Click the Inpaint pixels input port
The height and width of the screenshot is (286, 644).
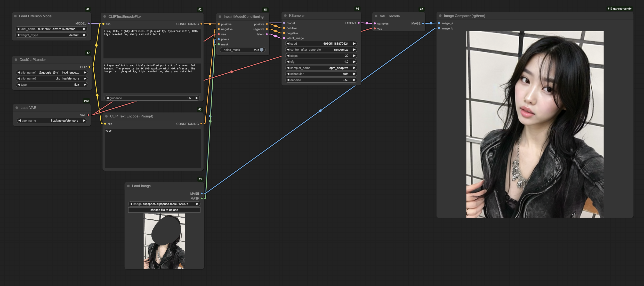pos(219,39)
